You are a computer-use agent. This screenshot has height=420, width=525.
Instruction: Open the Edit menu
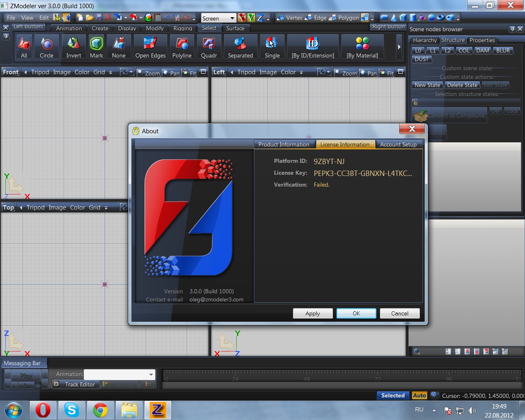(44, 18)
